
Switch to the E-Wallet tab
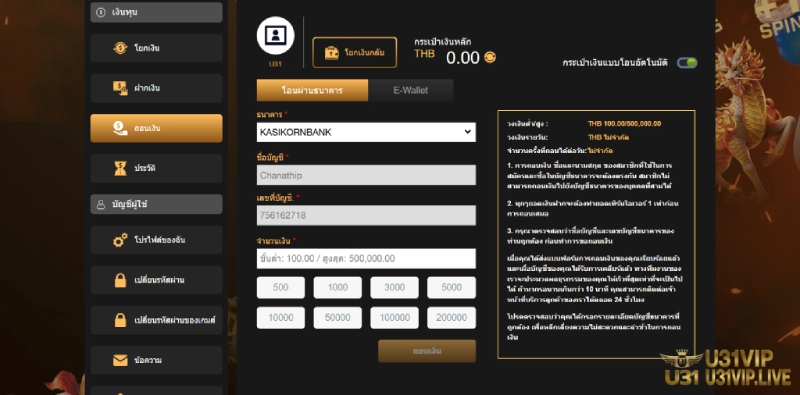point(410,90)
